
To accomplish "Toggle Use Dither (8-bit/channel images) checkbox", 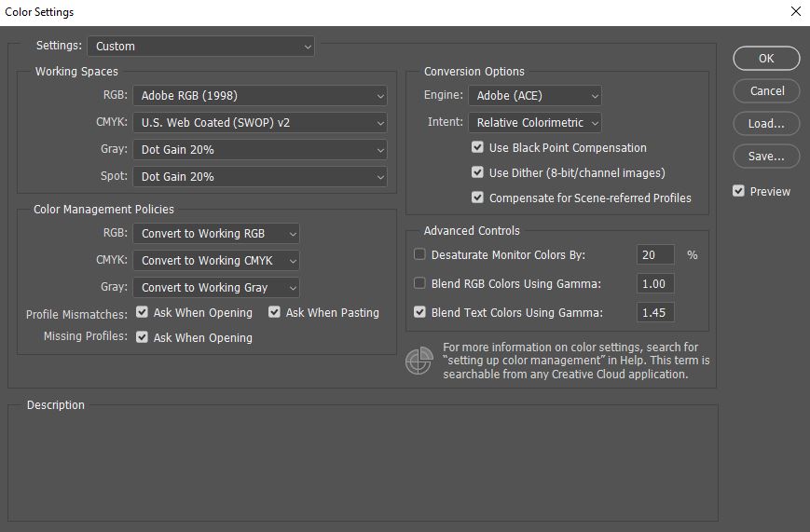I will coord(477,172).
